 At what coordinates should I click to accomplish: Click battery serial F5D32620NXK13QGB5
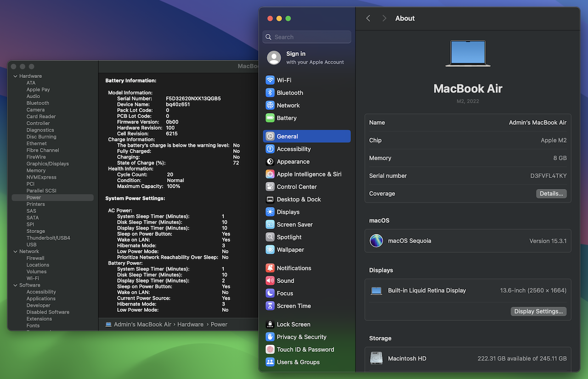(193, 99)
